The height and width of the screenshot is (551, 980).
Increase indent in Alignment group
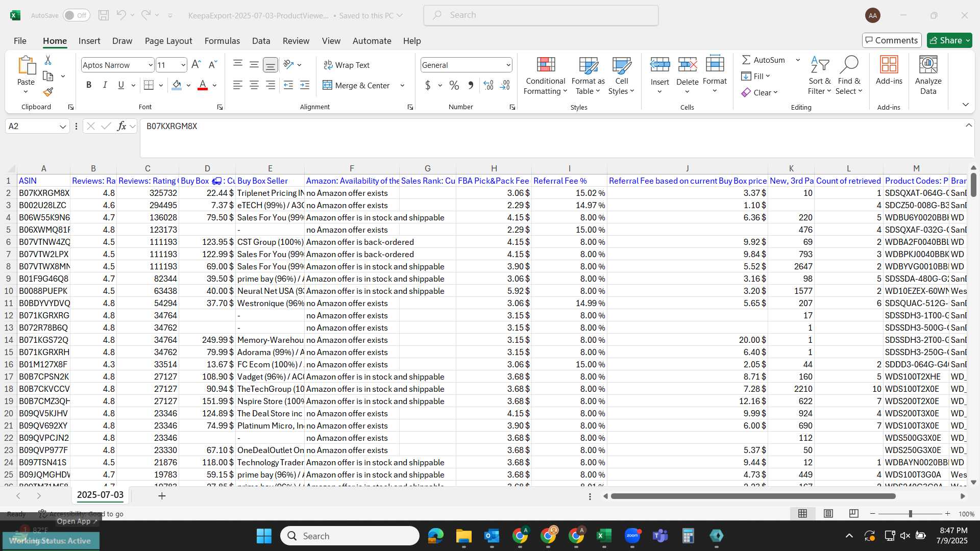305,85
